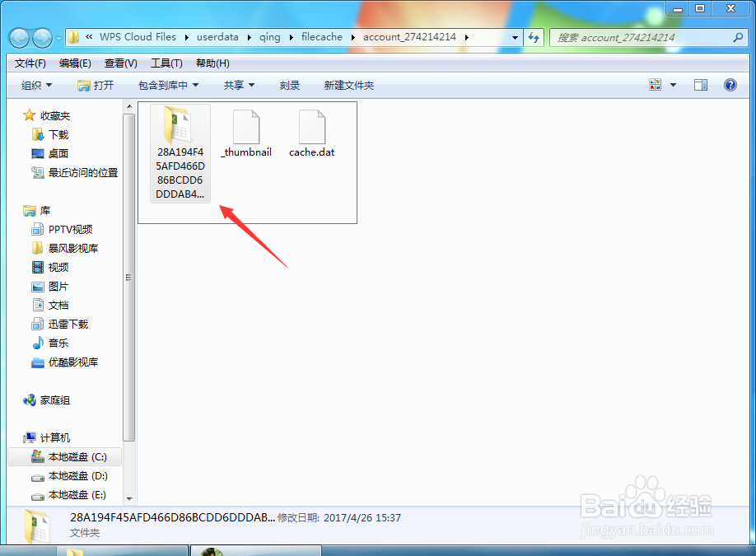Open the 暴风影视库 library
Viewport: 756px width, 556px height.
(65, 248)
